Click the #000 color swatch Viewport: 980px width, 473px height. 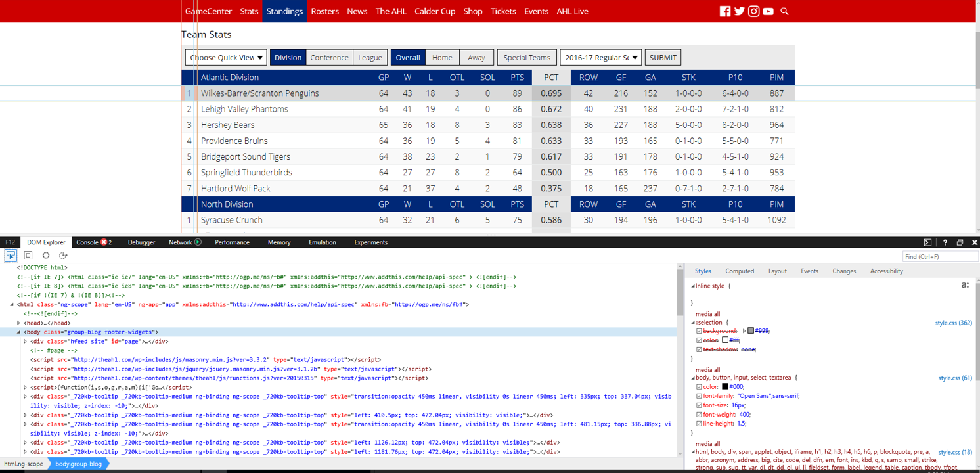click(x=725, y=387)
